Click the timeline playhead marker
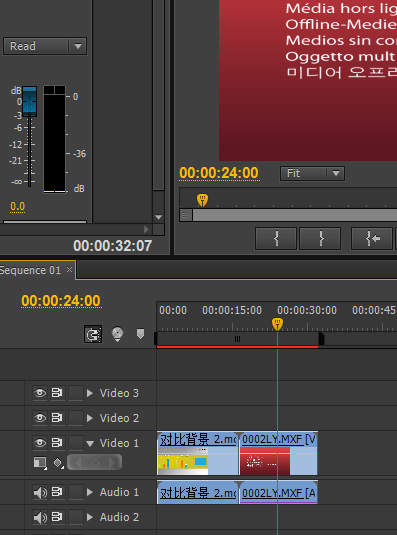Screen dimensions: 397x535 (x=277, y=324)
